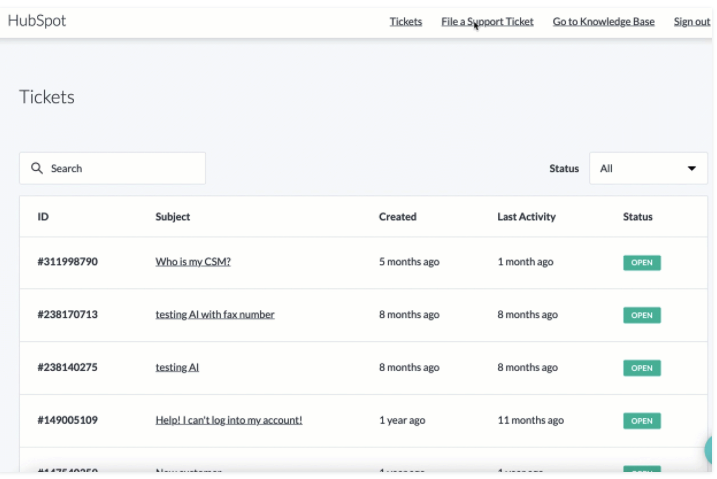The height and width of the screenshot is (479, 717).
Task: Select ticket ID #238170713
Action: [x=68, y=314]
